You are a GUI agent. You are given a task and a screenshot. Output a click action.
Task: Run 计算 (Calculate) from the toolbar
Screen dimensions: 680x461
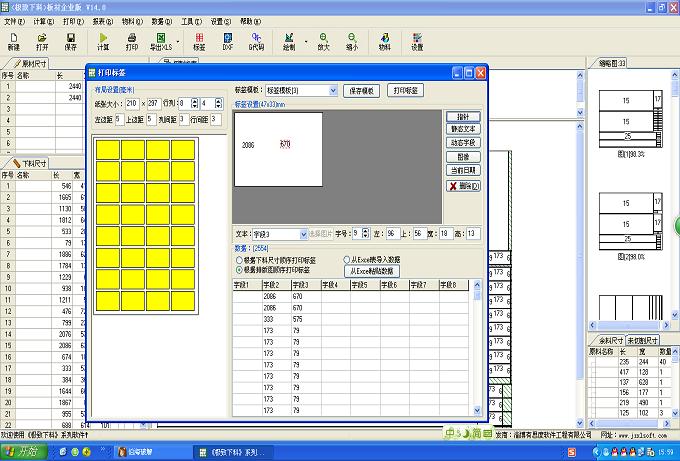point(103,40)
